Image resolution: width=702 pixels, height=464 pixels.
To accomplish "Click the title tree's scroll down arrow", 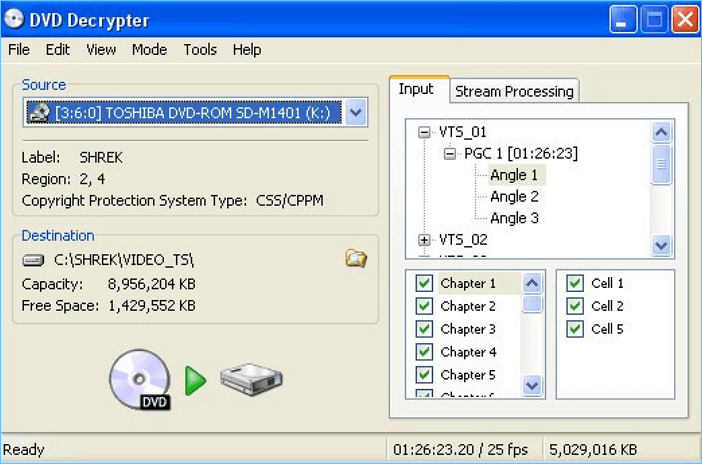I will pos(661,245).
